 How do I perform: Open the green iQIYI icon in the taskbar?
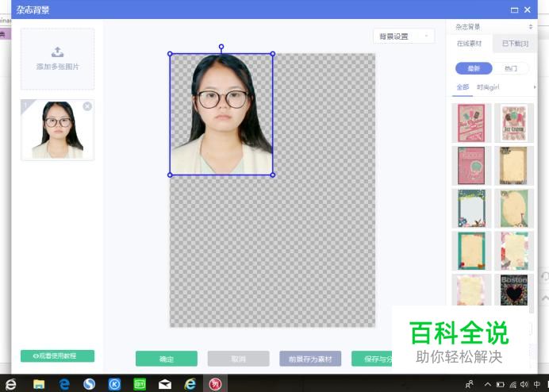point(140,384)
